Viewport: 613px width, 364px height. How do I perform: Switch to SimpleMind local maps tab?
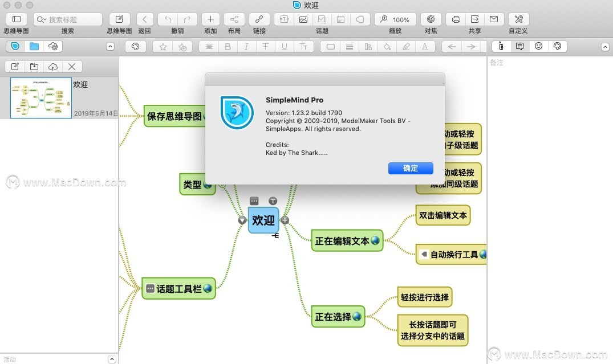(x=15, y=47)
